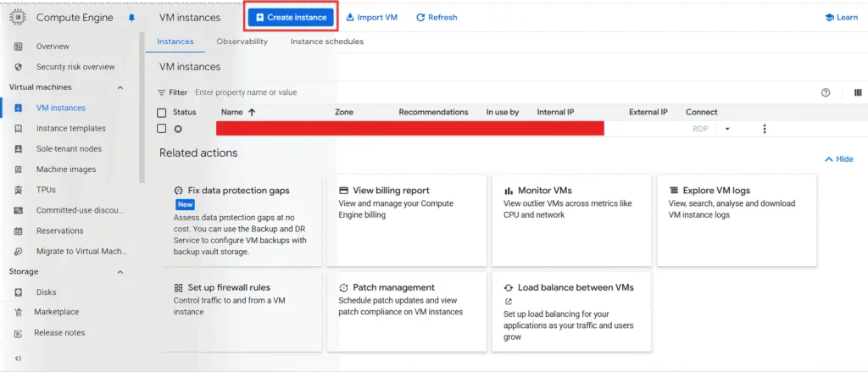Click the collapse sidebar arrow icon
This screenshot has height=372, width=868.
[x=19, y=358]
